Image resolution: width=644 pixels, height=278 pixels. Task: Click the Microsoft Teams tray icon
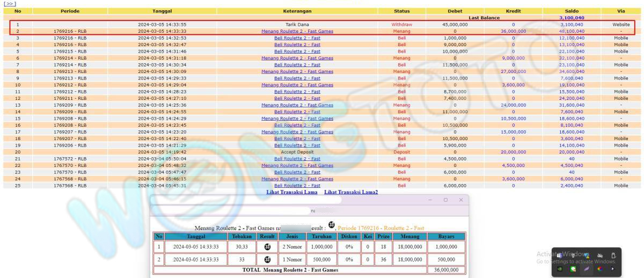pyautogui.click(x=559, y=255)
